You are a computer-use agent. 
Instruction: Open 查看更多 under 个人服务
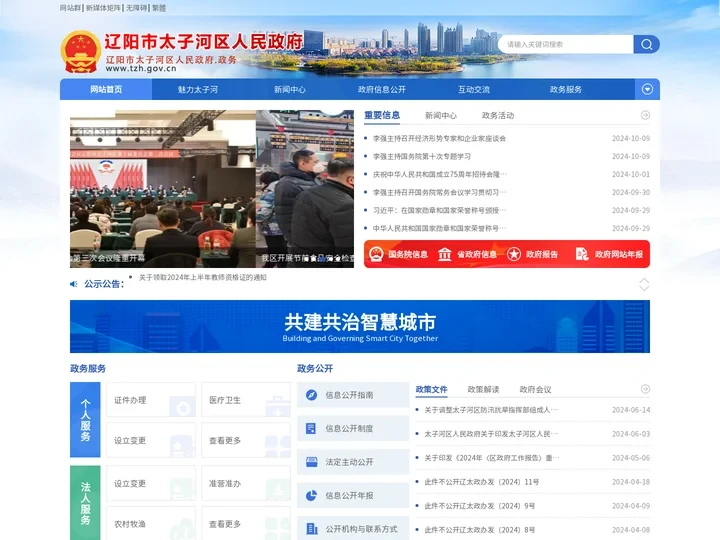246,440
